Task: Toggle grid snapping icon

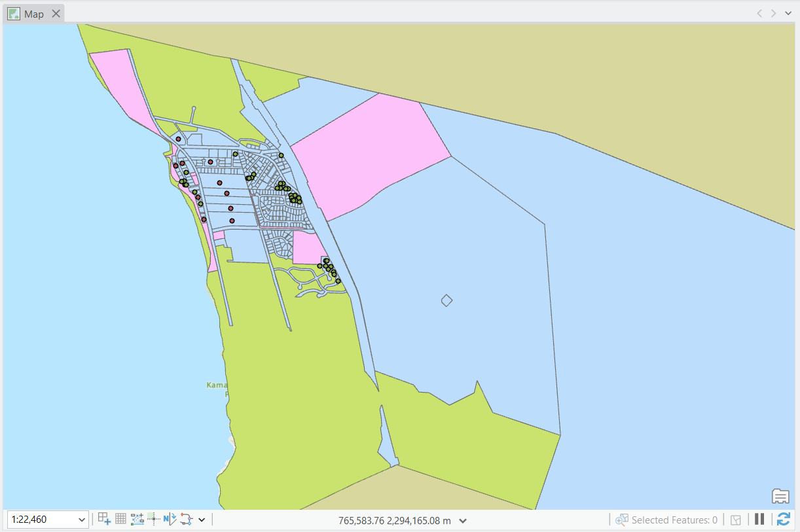Action: (x=120, y=519)
